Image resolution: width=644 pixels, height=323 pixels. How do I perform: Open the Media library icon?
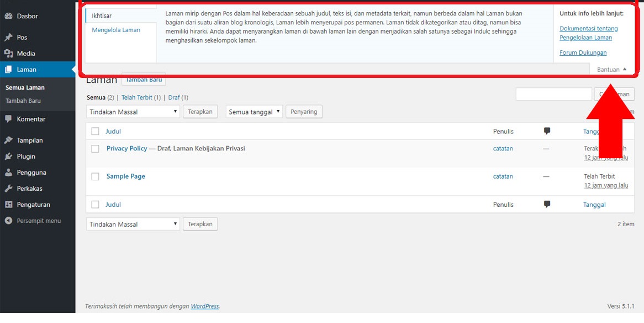click(x=8, y=53)
